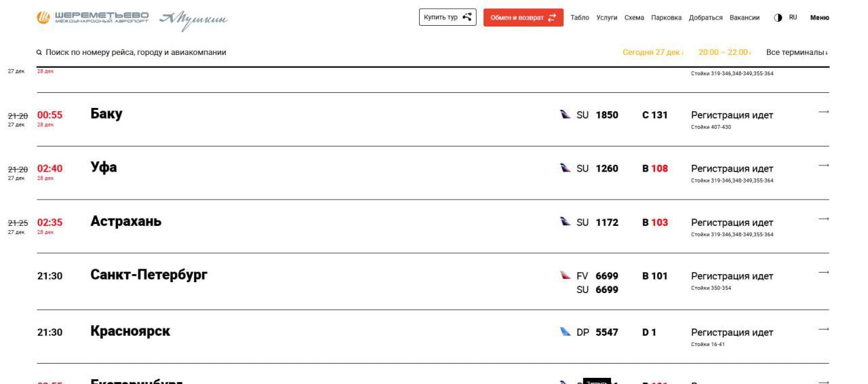Expand the 'Все терминалы' terminal filter

pyautogui.click(x=797, y=52)
